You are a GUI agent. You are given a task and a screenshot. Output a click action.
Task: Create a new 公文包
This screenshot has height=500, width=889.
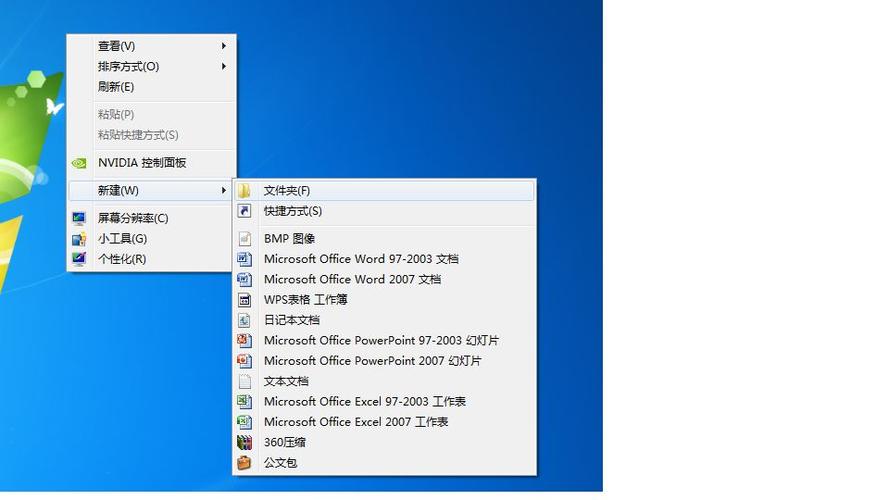(384, 463)
